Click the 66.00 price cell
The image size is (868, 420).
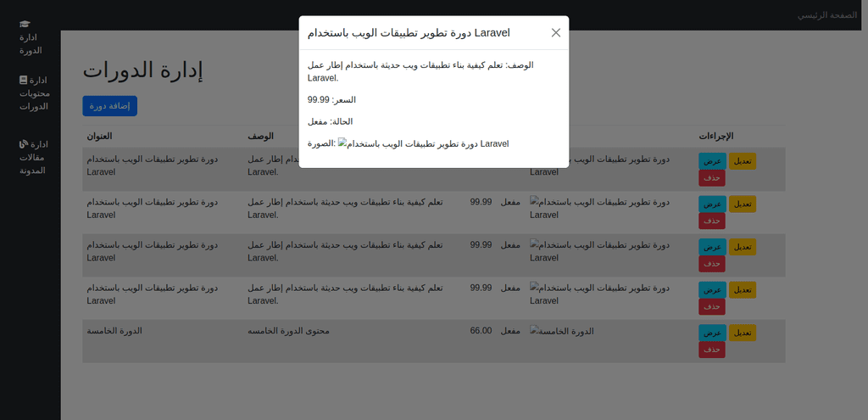pyautogui.click(x=481, y=331)
